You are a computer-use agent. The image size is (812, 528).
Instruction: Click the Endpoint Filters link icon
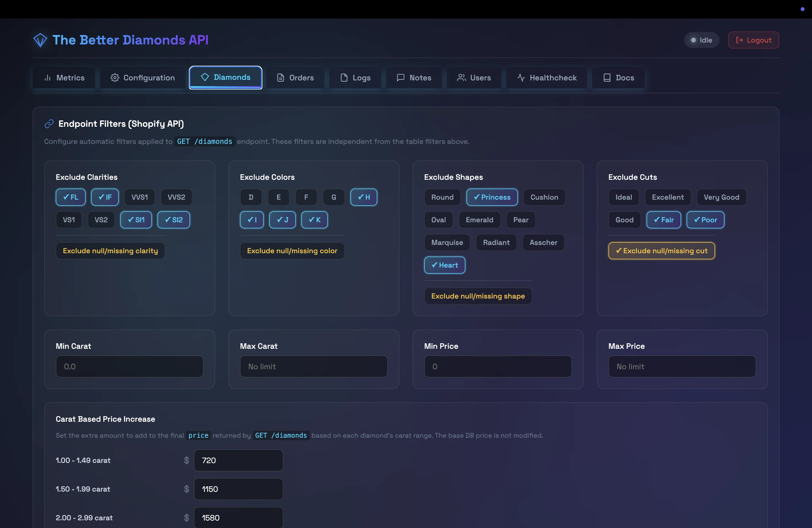49,124
